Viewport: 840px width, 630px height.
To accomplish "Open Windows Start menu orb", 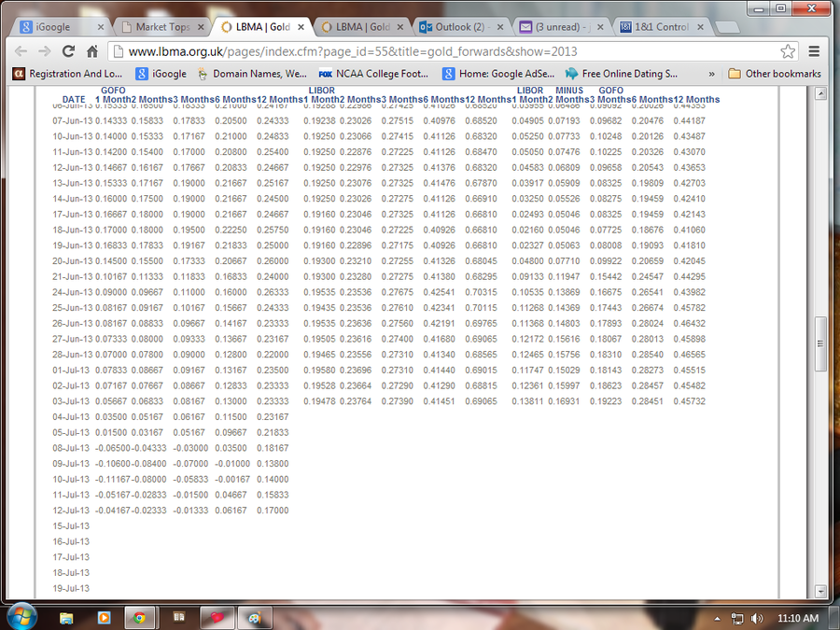I will [x=21, y=617].
